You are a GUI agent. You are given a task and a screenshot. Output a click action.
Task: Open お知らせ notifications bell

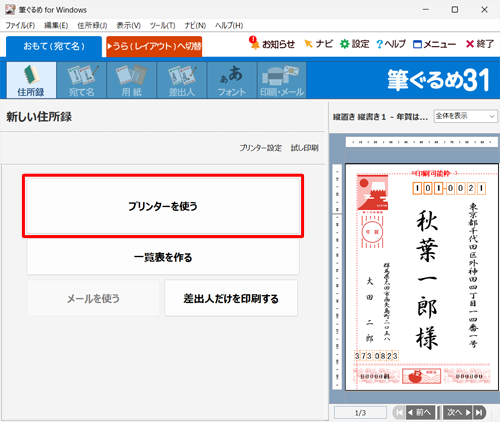point(272,44)
